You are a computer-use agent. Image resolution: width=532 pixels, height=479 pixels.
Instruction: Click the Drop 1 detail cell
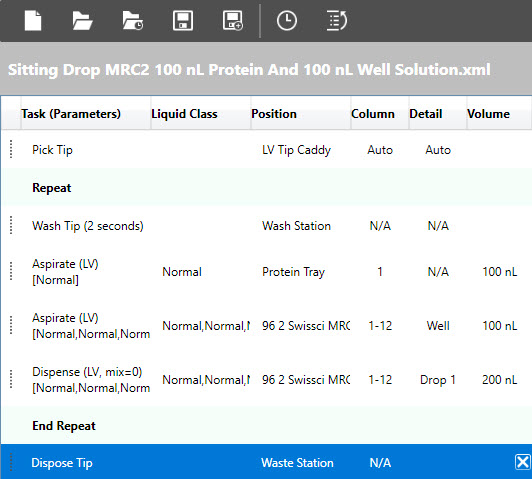click(x=438, y=380)
